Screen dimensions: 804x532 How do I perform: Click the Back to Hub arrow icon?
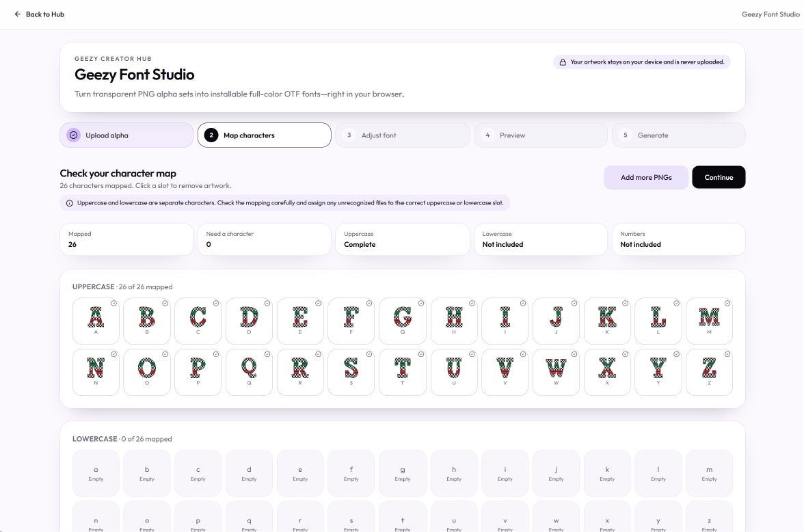tap(18, 14)
